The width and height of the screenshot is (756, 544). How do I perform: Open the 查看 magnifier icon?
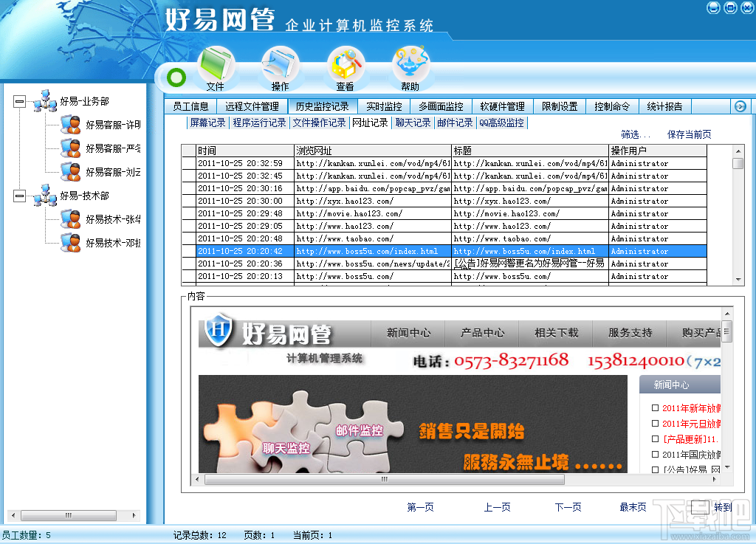click(346, 64)
